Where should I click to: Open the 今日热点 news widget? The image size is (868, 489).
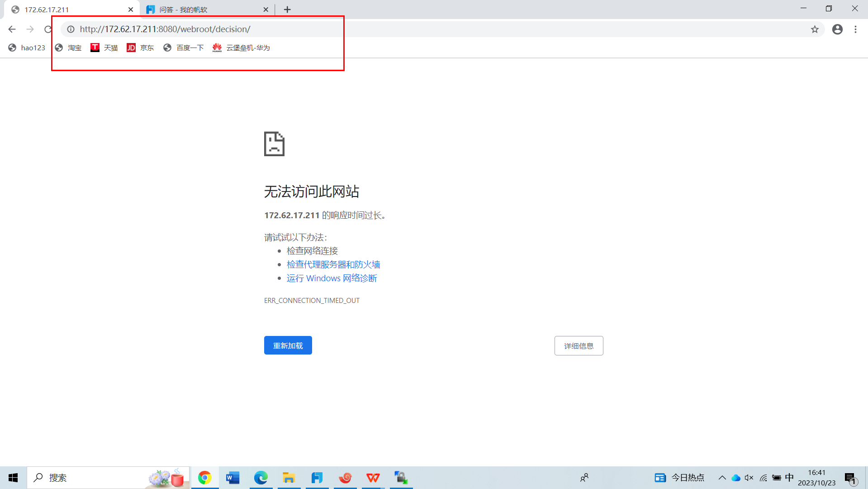679,478
